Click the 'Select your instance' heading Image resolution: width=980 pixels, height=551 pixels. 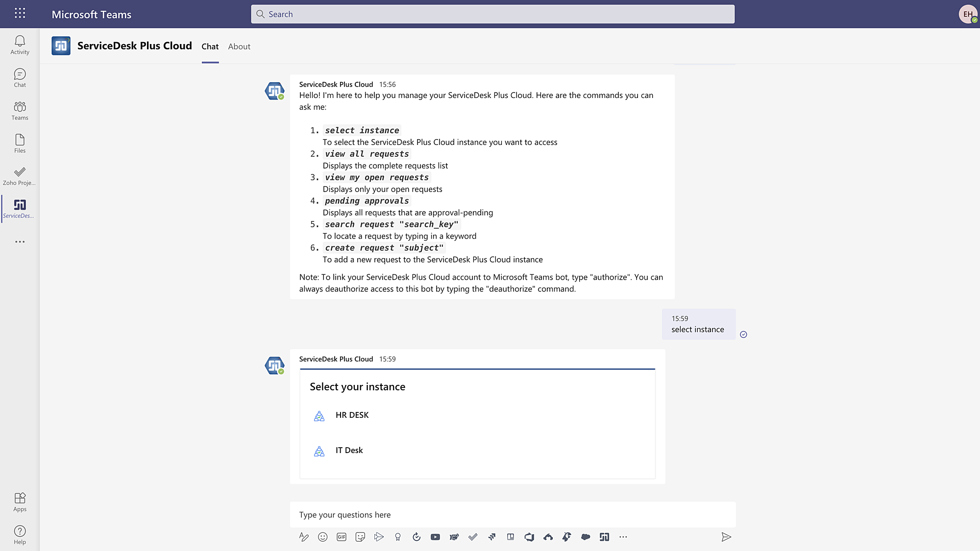pos(357,387)
